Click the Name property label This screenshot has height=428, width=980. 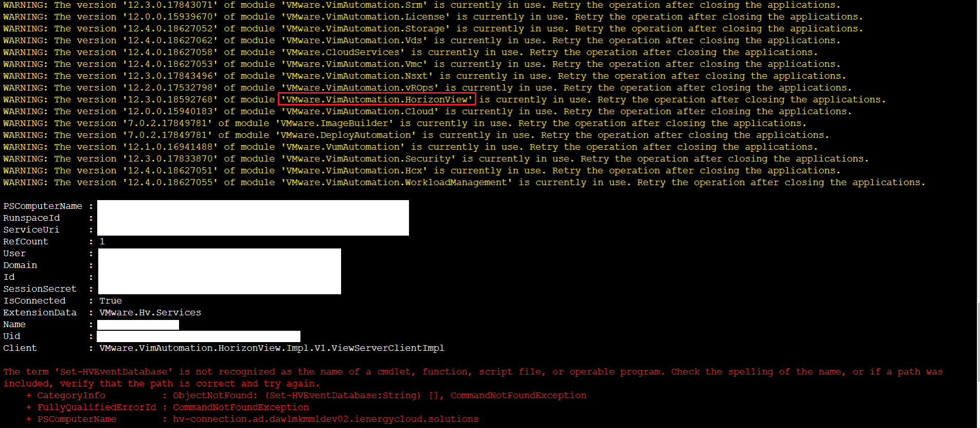(x=14, y=325)
